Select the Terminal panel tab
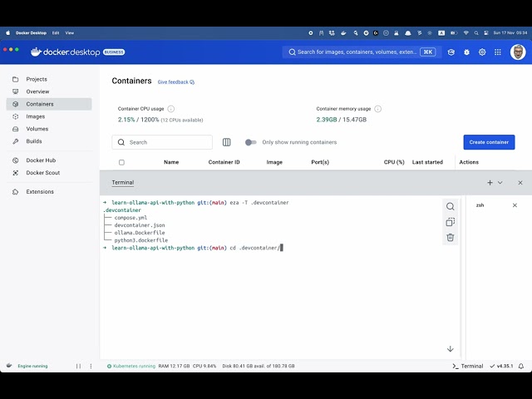 [123, 183]
